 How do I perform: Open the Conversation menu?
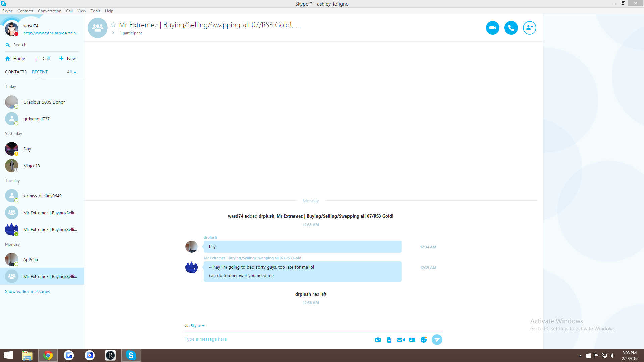point(49,11)
